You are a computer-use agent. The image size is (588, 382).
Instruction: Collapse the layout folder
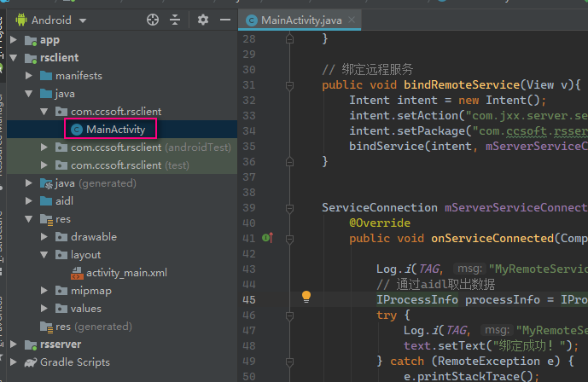[x=44, y=255]
